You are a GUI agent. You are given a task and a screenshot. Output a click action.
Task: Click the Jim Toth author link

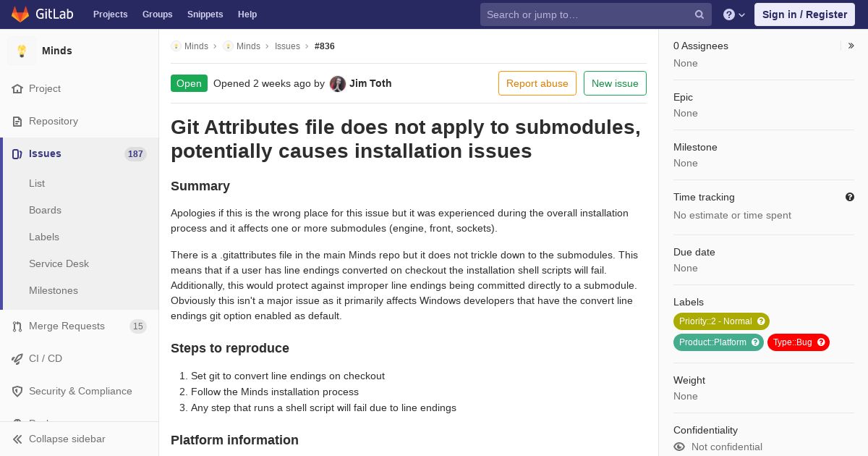[x=370, y=83]
